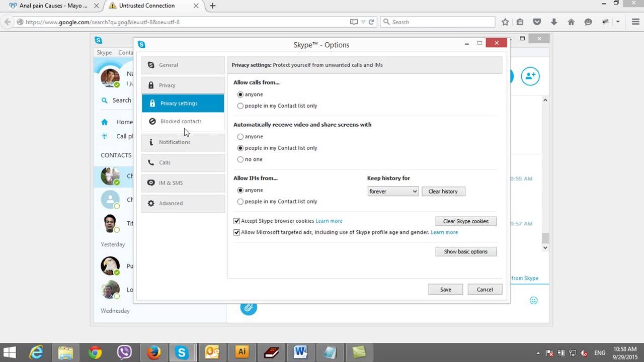Open Microsoft Word from taskbar

(x=300, y=352)
